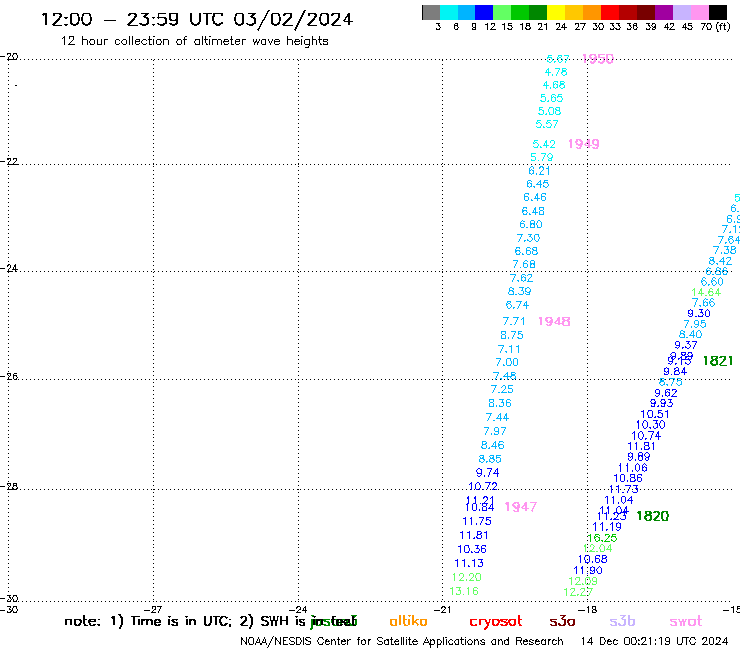740x650 pixels.
Task: Select the light green 12-15 ft legend swatch
Action: point(502,12)
